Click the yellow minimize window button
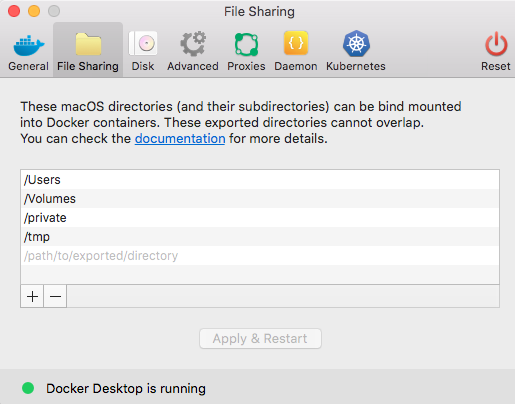The height and width of the screenshot is (404, 515). tap(34, 11)
